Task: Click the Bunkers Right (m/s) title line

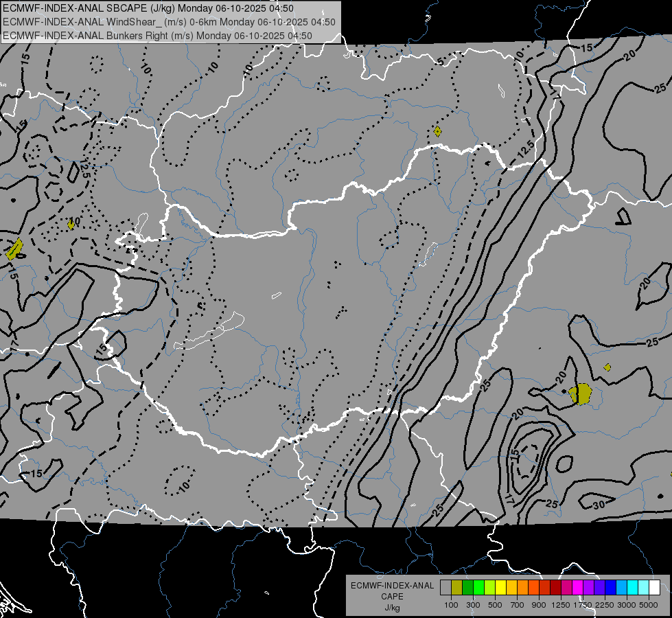Action: coord(157,36)
